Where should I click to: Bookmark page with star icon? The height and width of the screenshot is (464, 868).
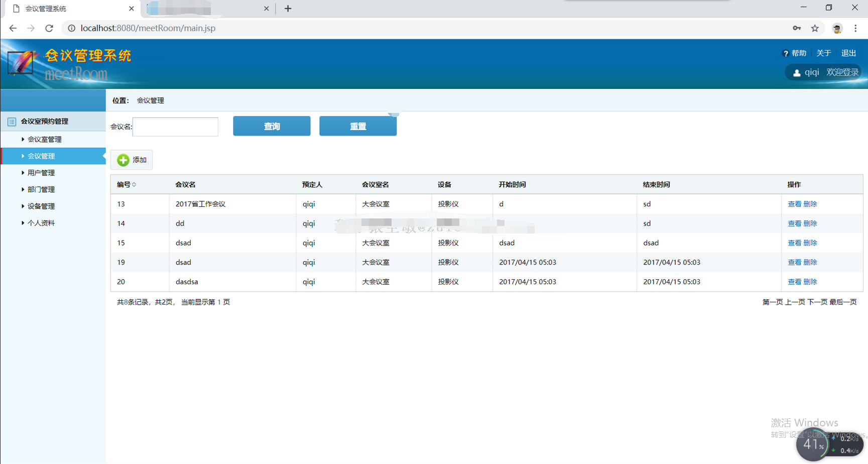[815, 28]
